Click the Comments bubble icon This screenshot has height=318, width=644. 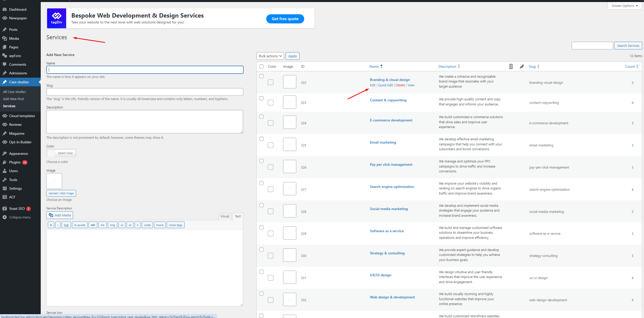[5, 64]
